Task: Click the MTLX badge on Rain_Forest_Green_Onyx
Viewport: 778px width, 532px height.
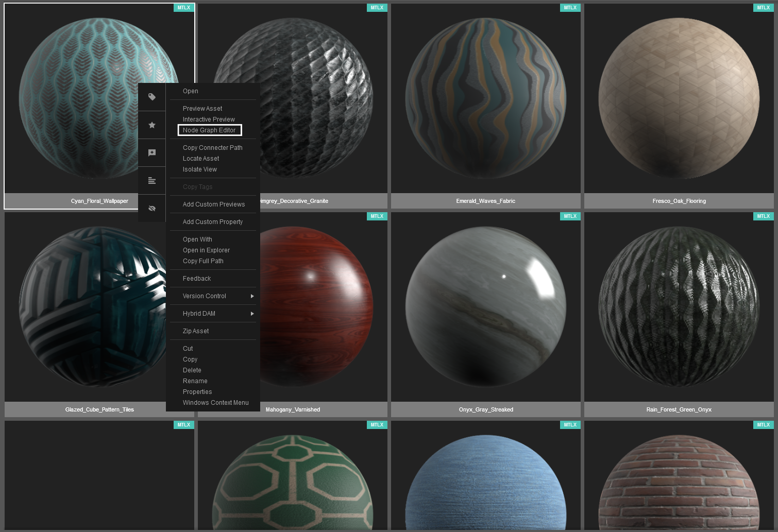Action: [x=763, y=216]
